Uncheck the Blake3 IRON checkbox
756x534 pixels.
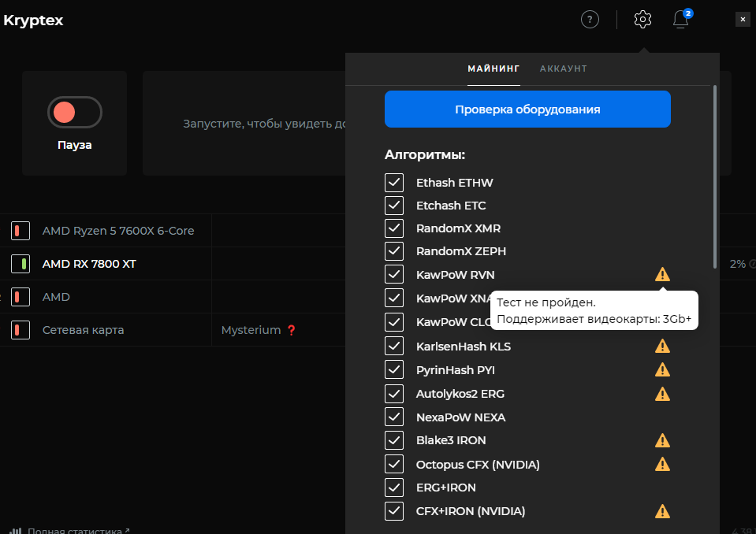394,440
